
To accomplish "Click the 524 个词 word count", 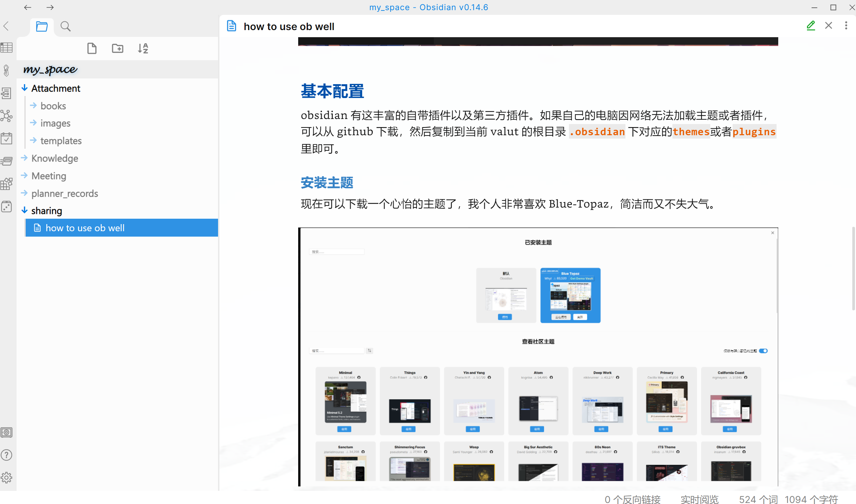I will click(x=758, y=499).
